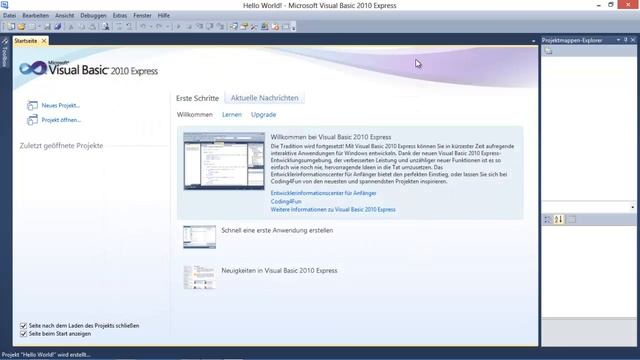Open the properties object selector dropdown

633,207
